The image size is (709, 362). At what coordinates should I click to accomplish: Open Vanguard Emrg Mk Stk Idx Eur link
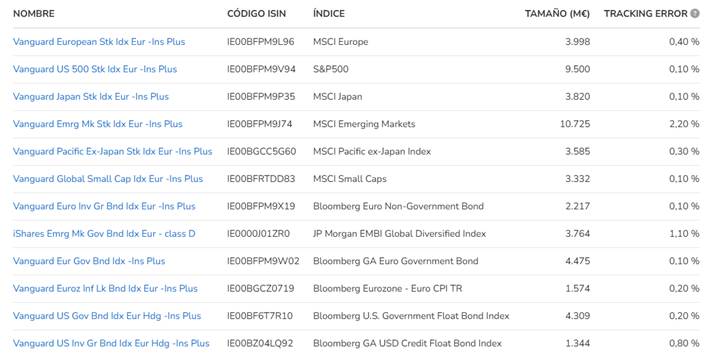[x=98, y=124]
